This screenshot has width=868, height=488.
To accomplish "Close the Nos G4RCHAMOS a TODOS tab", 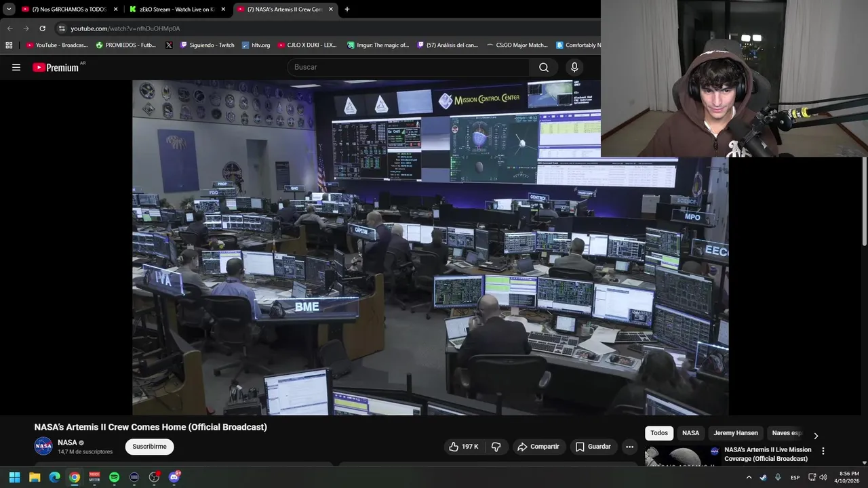I will click(115, 9).
